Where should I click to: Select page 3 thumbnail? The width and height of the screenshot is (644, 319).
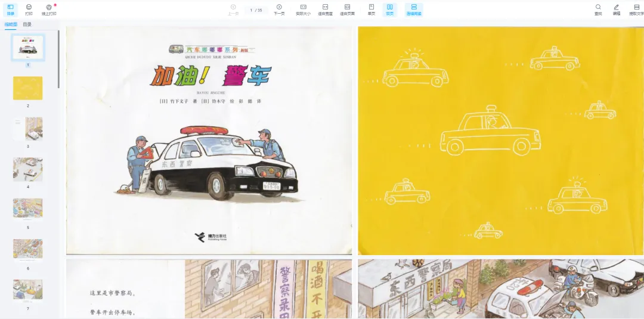point(28,129)
